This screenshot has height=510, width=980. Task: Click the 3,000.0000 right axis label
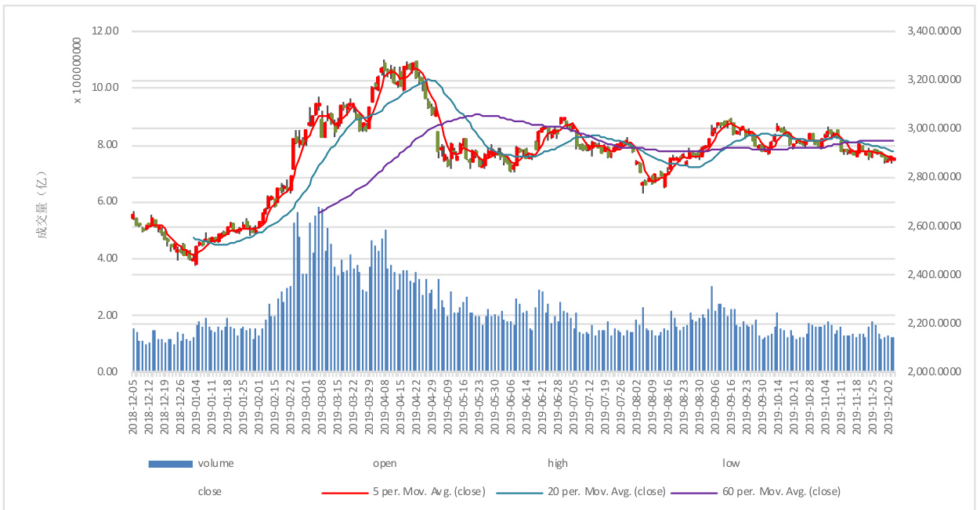(934, 128)
